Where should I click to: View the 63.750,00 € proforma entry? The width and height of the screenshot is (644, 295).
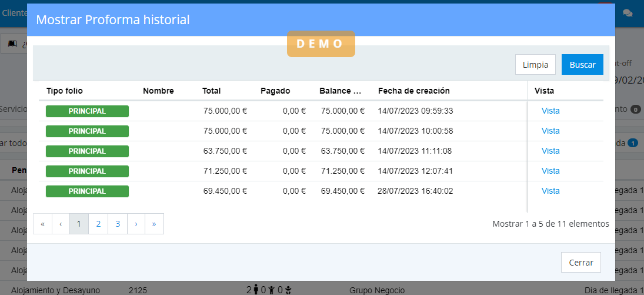550,151
